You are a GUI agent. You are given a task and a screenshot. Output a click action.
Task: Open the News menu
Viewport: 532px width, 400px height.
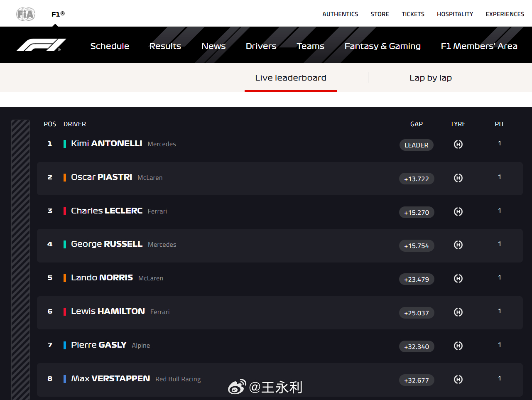pyautogui.click(x=213, y=46)
